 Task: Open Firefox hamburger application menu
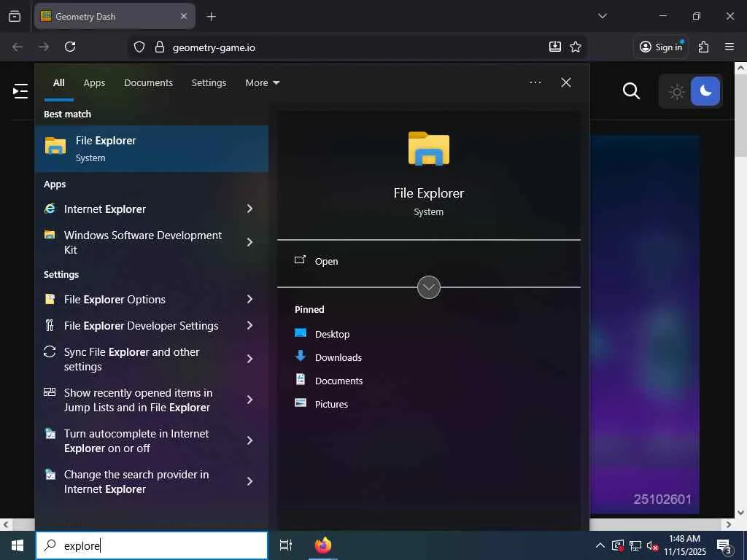[729, 47]
